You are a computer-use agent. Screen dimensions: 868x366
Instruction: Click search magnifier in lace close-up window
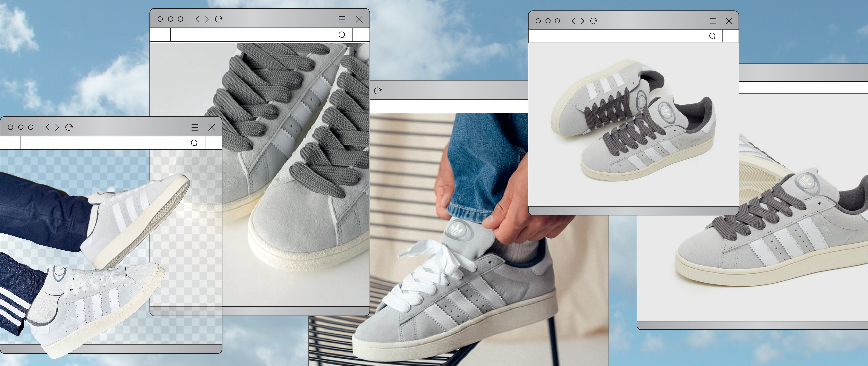click(342, 35)
